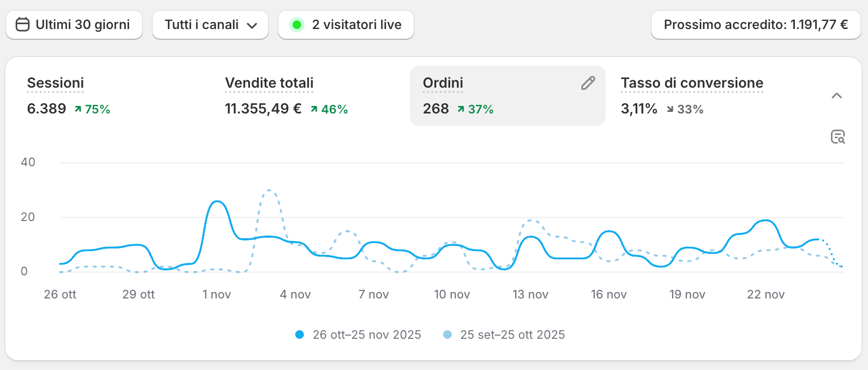Open the Ultimi 30 giorni date picker
868x370 pixels.
(74, 25)
